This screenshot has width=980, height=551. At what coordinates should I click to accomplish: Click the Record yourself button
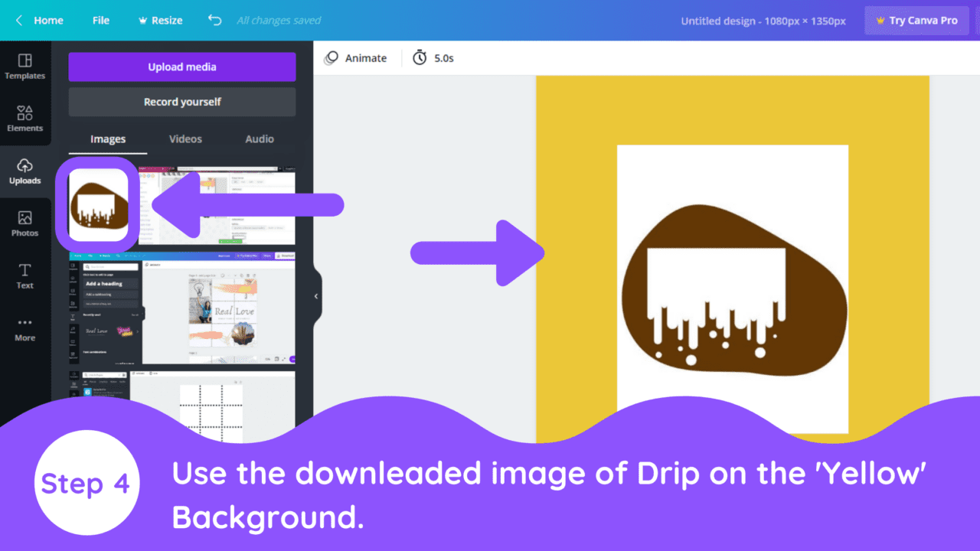pyautogui.click(x=181, y=102)
